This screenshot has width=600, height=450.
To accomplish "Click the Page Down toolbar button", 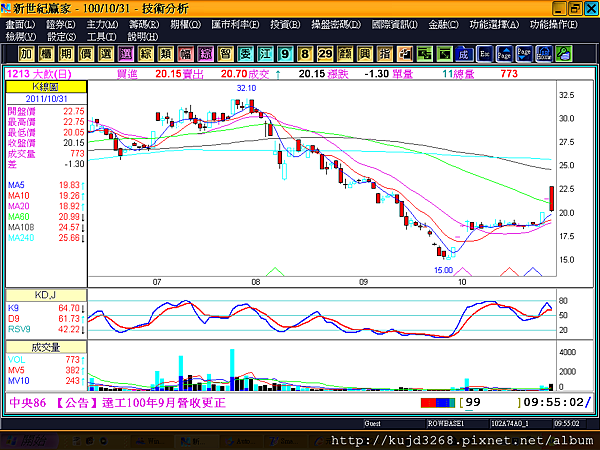I will click(x=524, y=54).
